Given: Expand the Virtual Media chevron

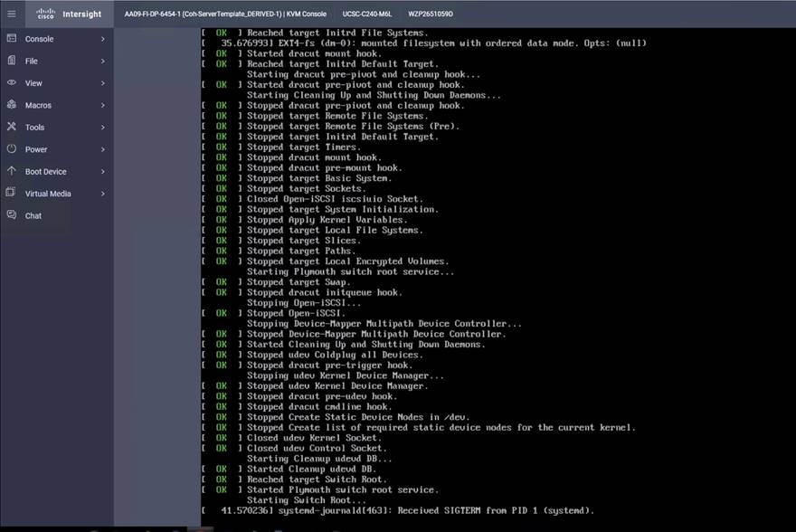Looking at the screenshot, I should point(103,193).
